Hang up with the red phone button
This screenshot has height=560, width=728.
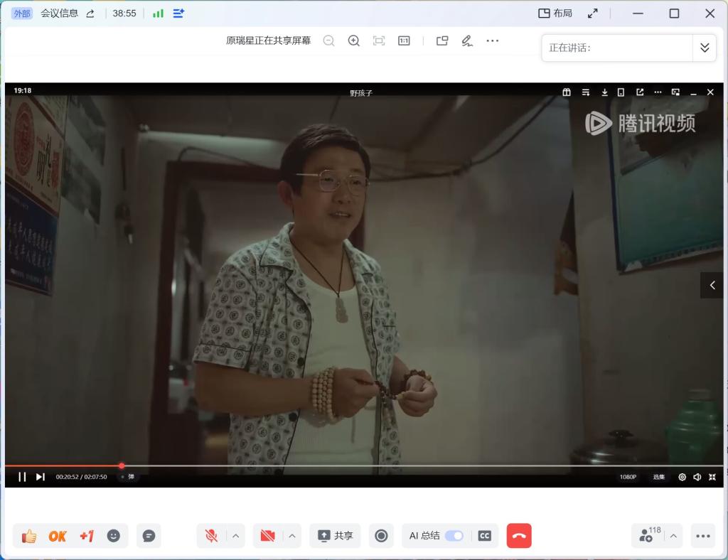519,536
